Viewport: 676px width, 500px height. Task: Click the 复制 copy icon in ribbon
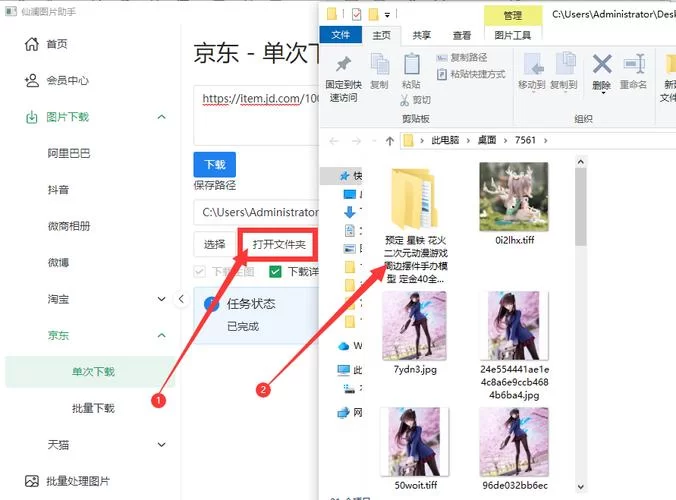coord(380,64)
